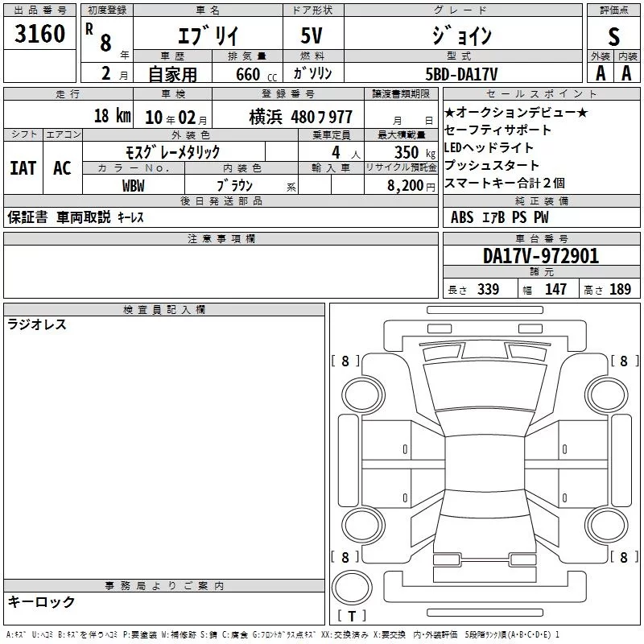Select the interior 内装 grade A cell

coord(627,72)
